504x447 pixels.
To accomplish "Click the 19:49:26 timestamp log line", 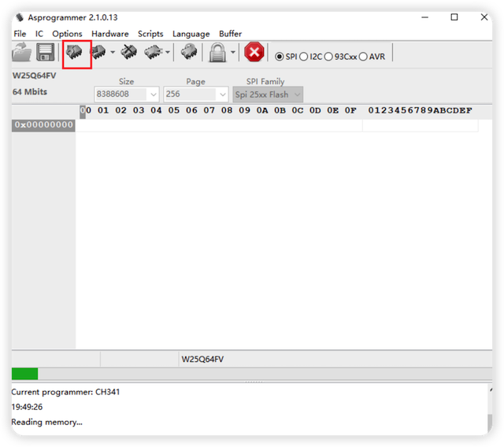I will pos(27,407).
